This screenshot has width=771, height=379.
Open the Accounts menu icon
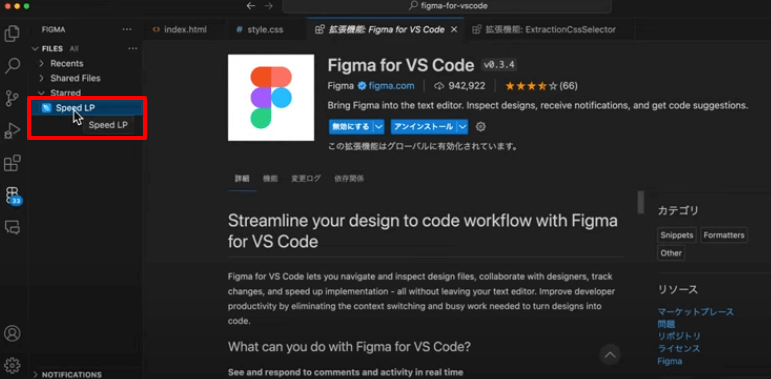coord(12,333)
